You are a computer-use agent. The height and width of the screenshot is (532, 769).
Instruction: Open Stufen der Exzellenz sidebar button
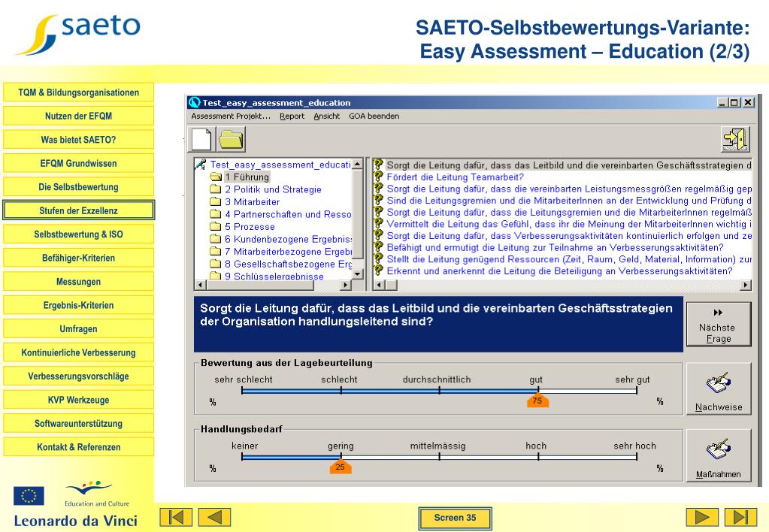click(78, 210)
